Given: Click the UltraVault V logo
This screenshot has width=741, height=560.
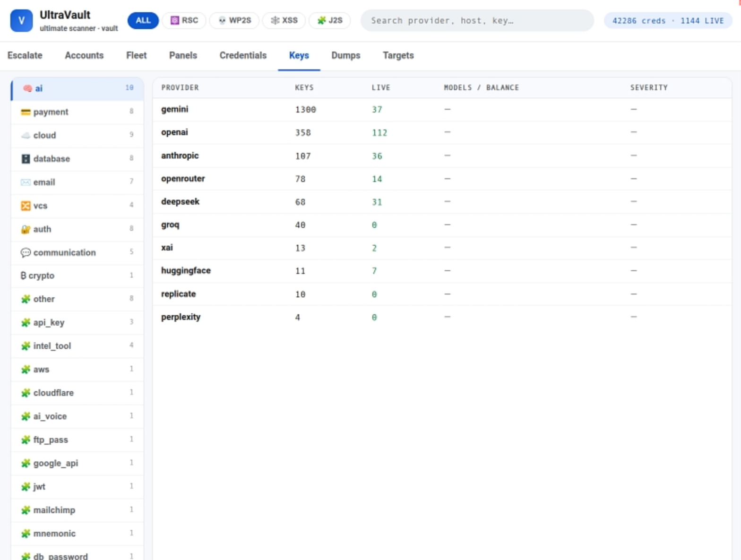Looking at the screenshot, I should point(21,20).
